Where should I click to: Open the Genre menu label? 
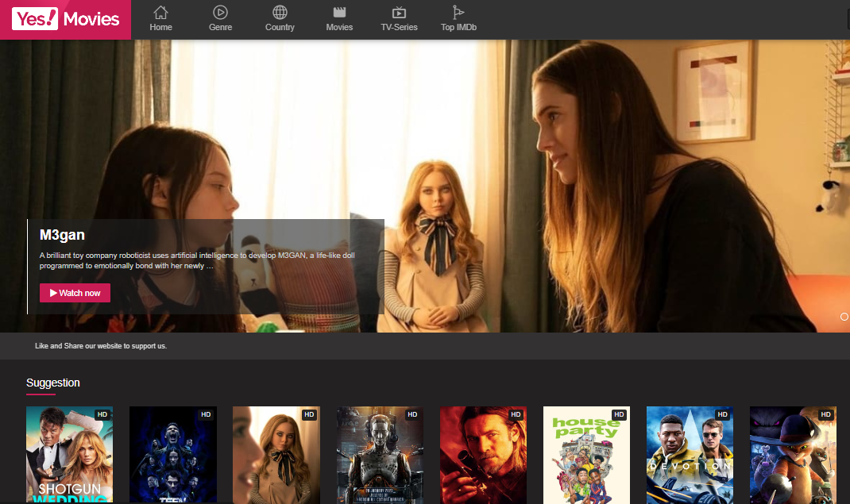(220, 27)
